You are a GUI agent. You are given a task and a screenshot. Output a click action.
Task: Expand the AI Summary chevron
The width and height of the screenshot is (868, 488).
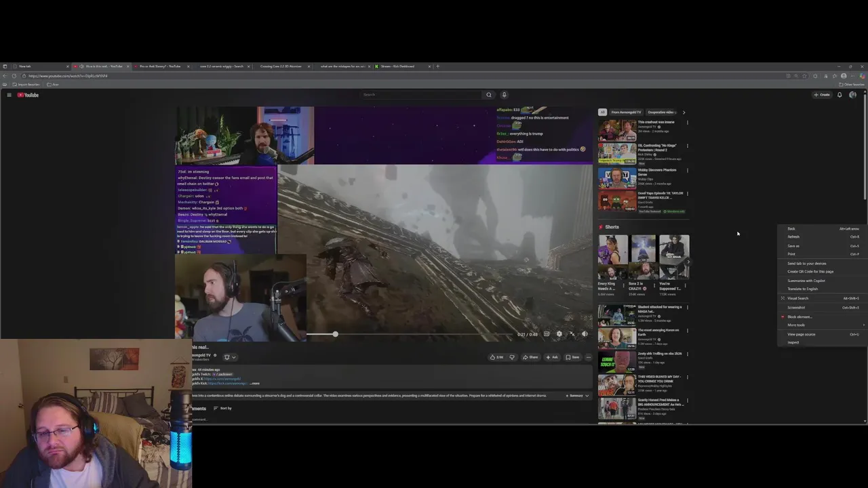[x=587, y=395]
